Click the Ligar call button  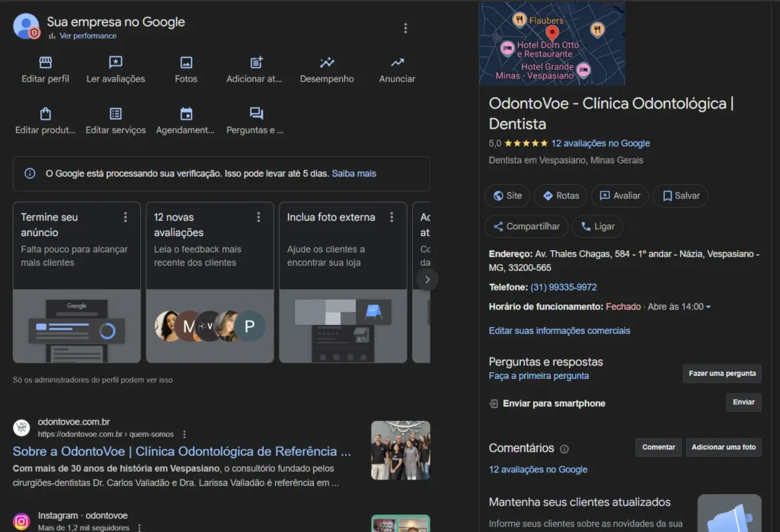coord(597,227)
